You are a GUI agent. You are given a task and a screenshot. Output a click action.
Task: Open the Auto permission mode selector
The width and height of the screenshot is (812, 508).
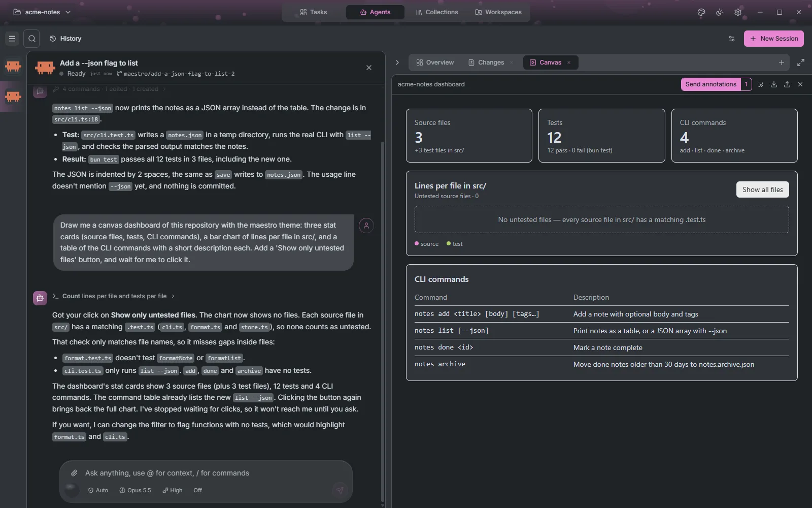(x=98, y=490)
